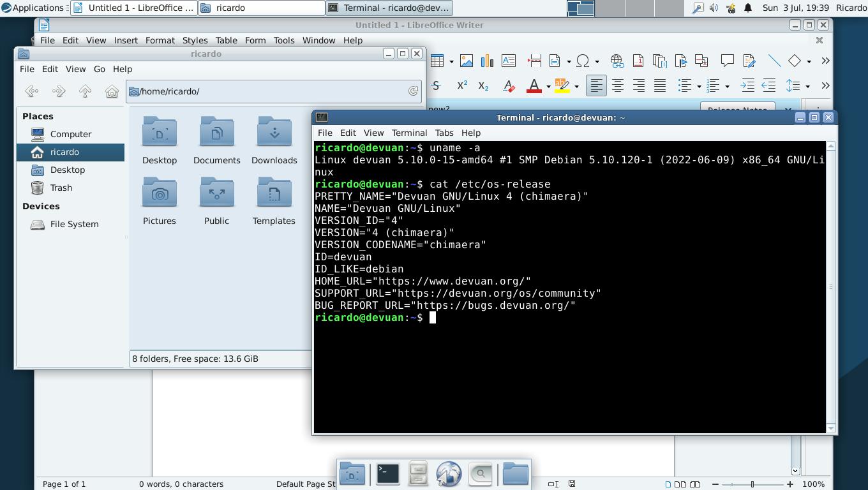The image size is (868, 490).
Task: Open the Form menu in Writer
Action: 255,40
